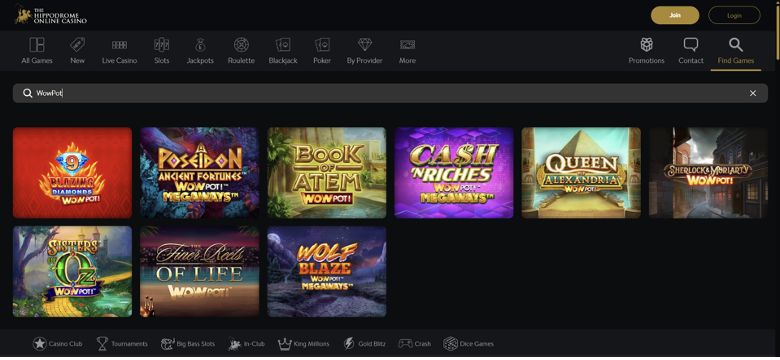The width and height of the screenshot is (780, 360).
Task: Click the Login button
Action: coord(734,15)
